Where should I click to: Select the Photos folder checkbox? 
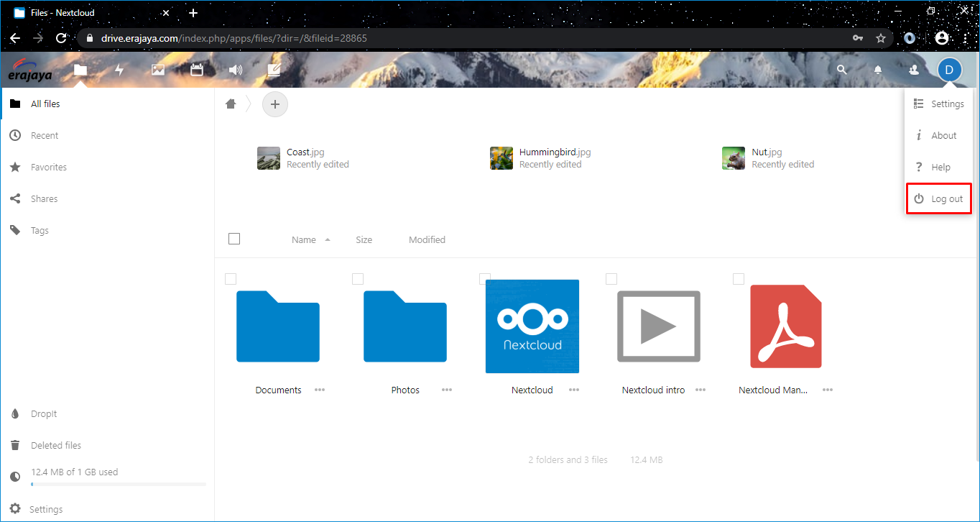(x=358, y=279)
